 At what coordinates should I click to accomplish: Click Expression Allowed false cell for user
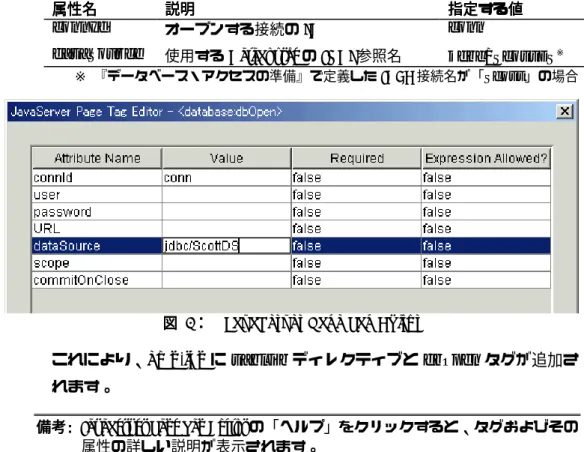(486, 195)
